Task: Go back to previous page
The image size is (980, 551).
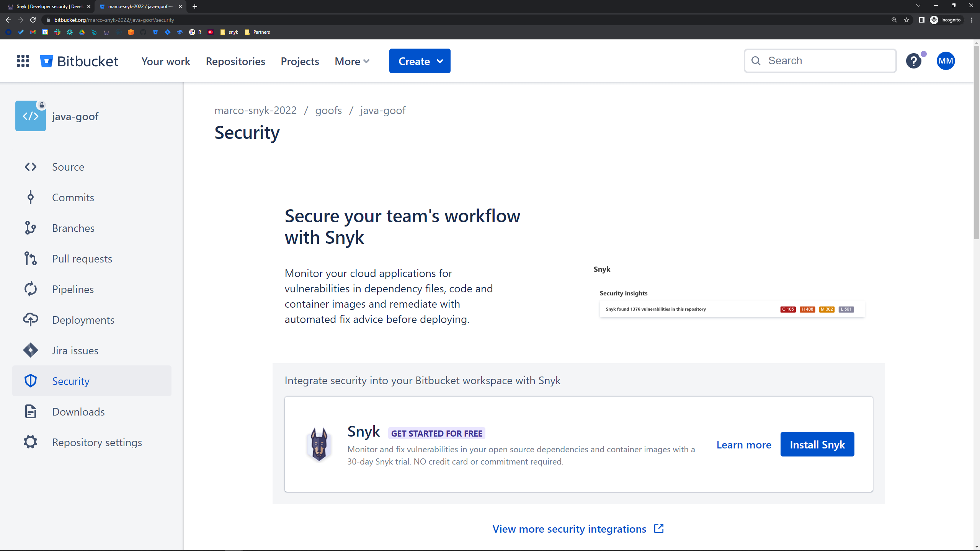Action: point(8,20)
